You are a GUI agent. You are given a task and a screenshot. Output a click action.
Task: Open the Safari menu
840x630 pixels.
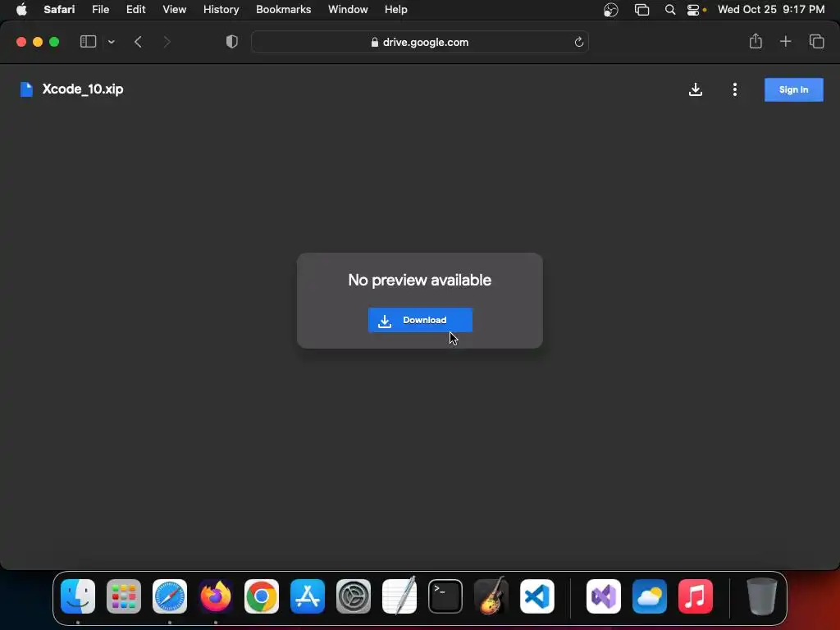click(x=59, y=10)
